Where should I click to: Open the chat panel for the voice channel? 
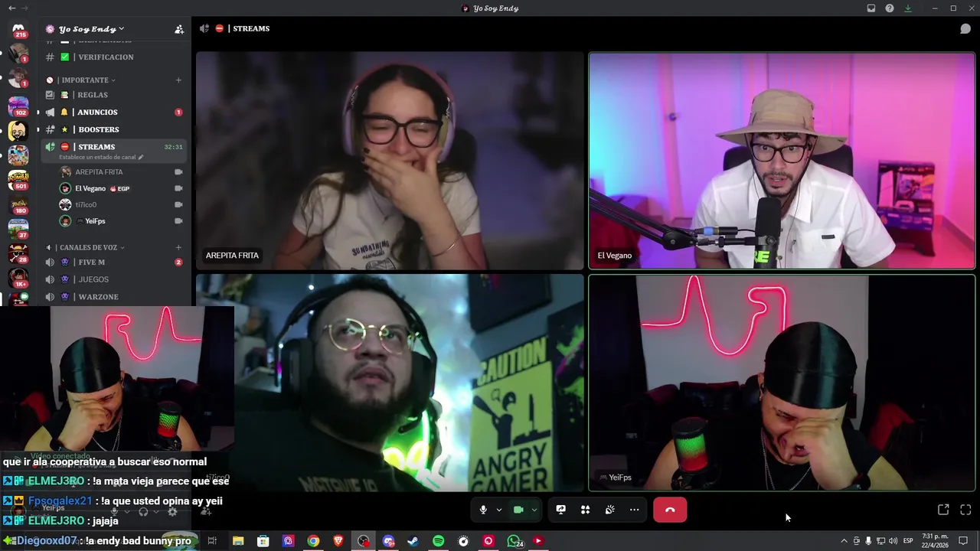(x=965, y=29)
